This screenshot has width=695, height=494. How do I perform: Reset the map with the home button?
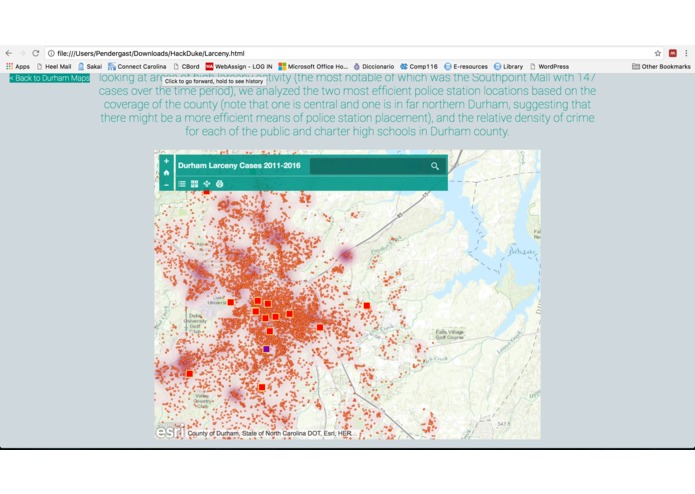point(166,173)
